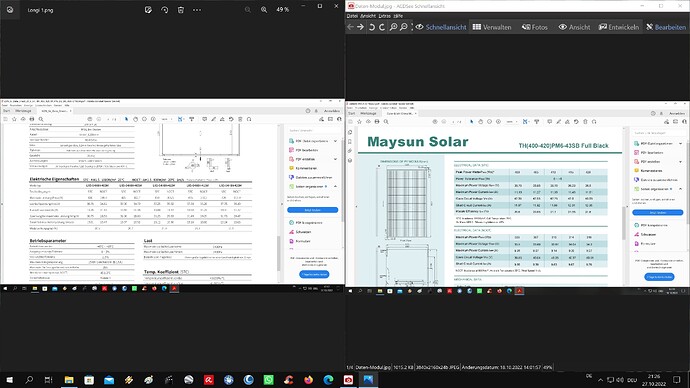690x388 pixels.
Task: Click the displayed Longi datasheet image in Photos
Action: [x=172, y=196]
